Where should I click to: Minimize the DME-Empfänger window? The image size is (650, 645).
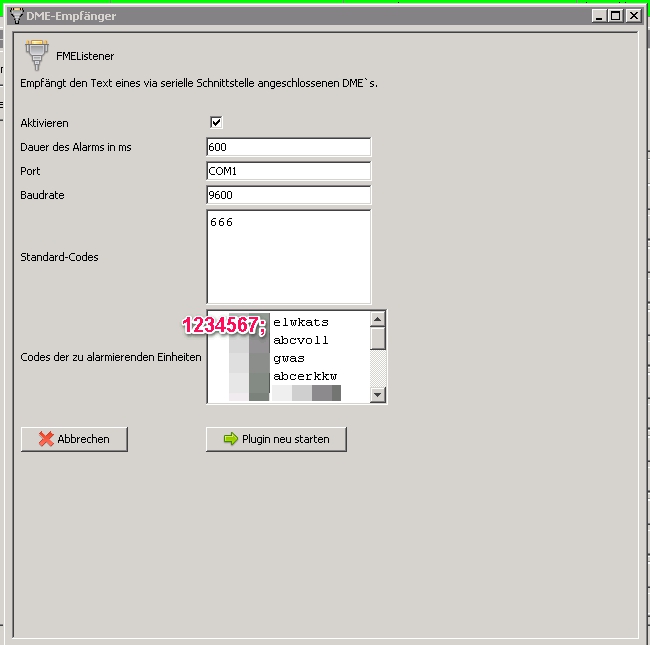(x=598, y=15)
